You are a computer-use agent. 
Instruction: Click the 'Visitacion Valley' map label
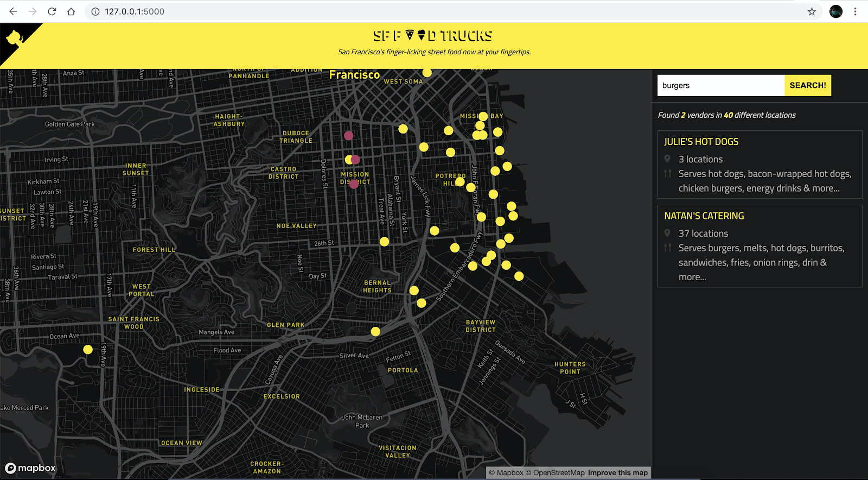[x=398, y=452]
